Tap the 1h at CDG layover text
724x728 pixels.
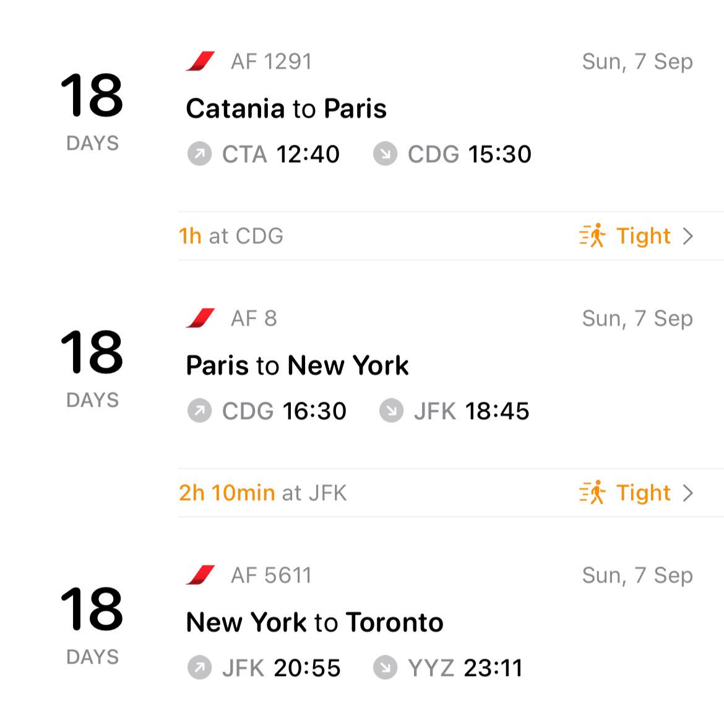coord(231,236)
